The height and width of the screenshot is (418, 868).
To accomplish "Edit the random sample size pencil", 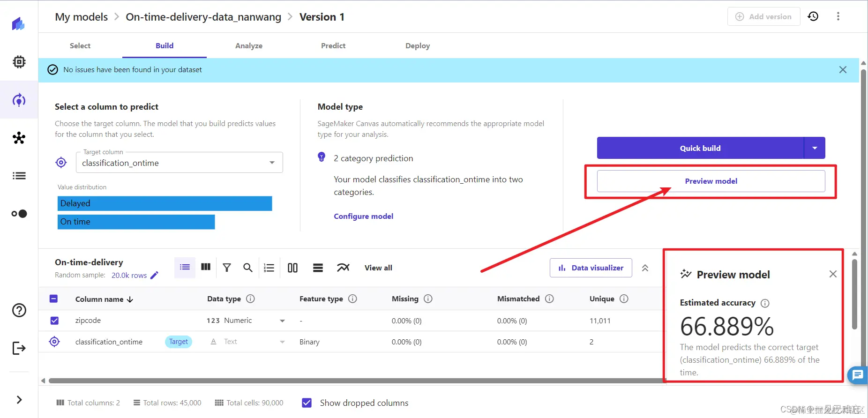I will coord(154,275).
